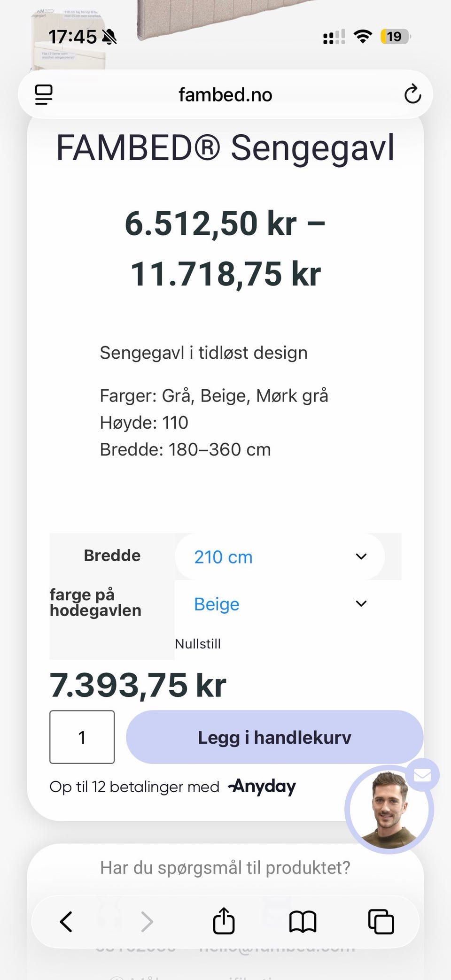Expand the Beige color dropdown
This screenshot has width=451, height=980.
280,604
